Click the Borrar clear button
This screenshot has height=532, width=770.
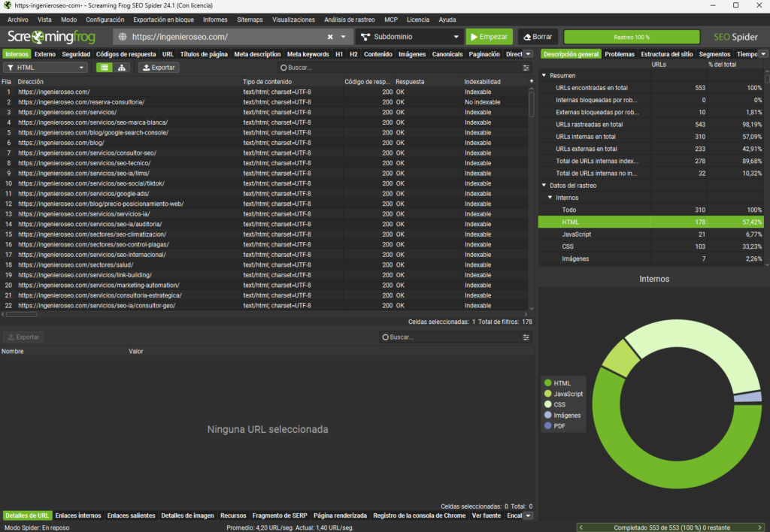click(538, 37)
